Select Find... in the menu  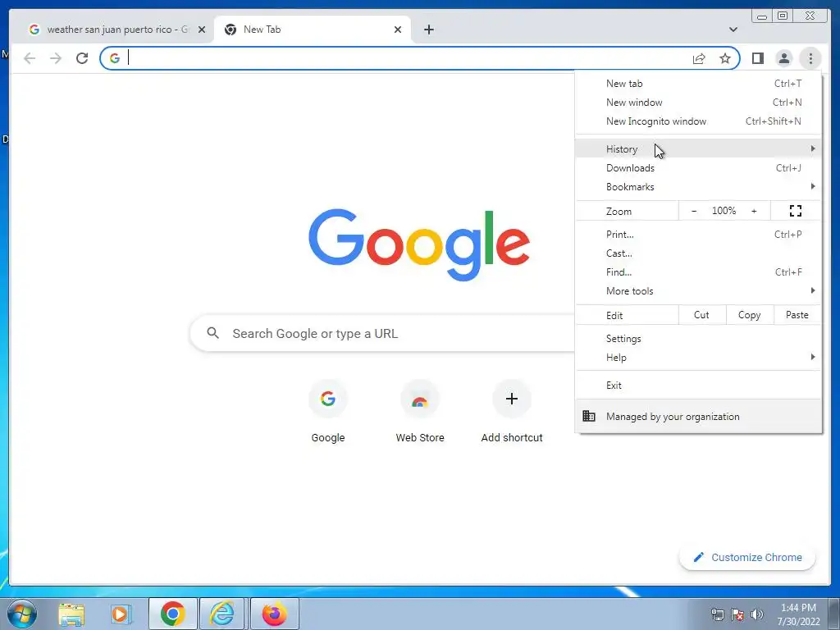pyautogui.click(x=699, y=272)
